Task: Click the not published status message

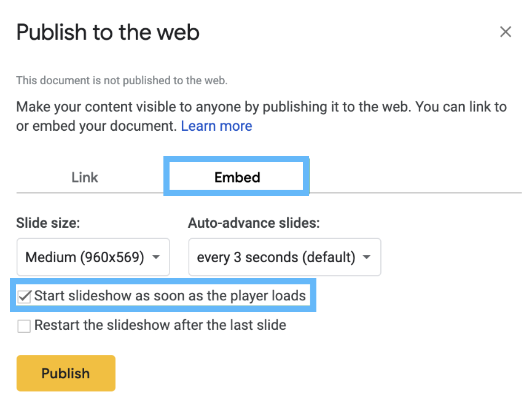Action: [x=122, y=80]
